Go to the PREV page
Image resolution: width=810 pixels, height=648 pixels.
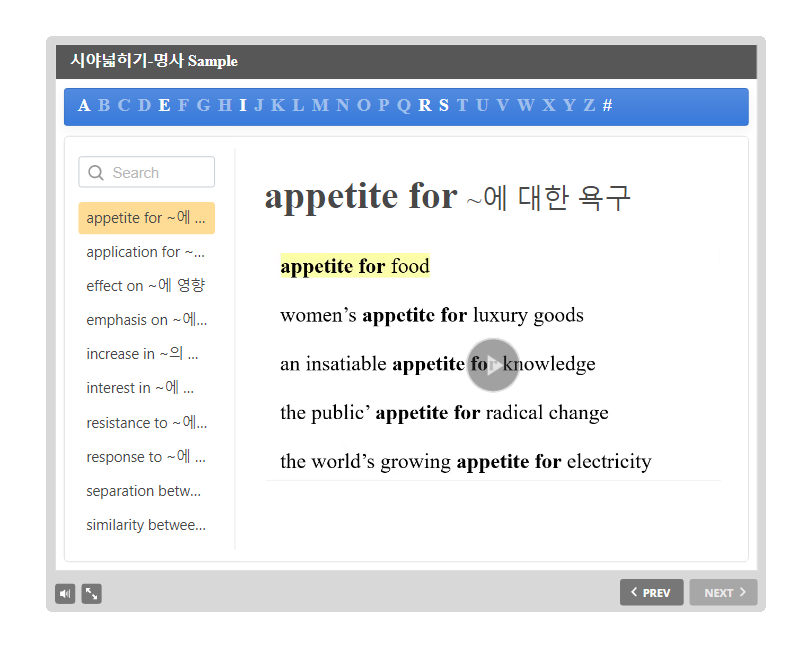(651, 593)
